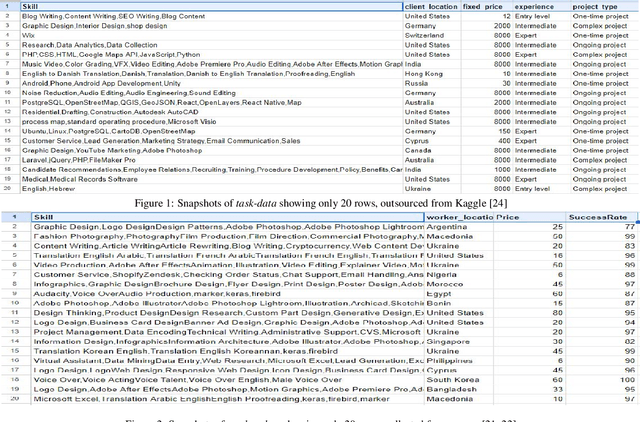Select the South Korea worker location cell
Image resolution: width=640 pixels, height=422 pixels.
[x=450, y=379]
